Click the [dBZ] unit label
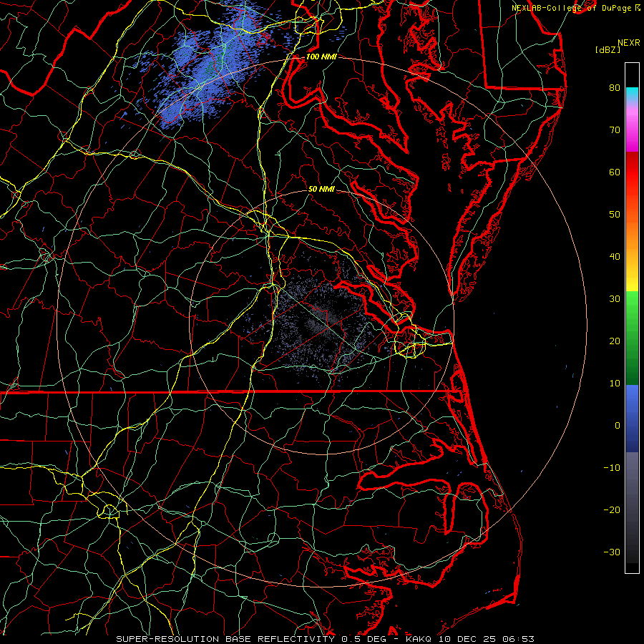This screenshot has width=644, height=644. coord(608,50)
